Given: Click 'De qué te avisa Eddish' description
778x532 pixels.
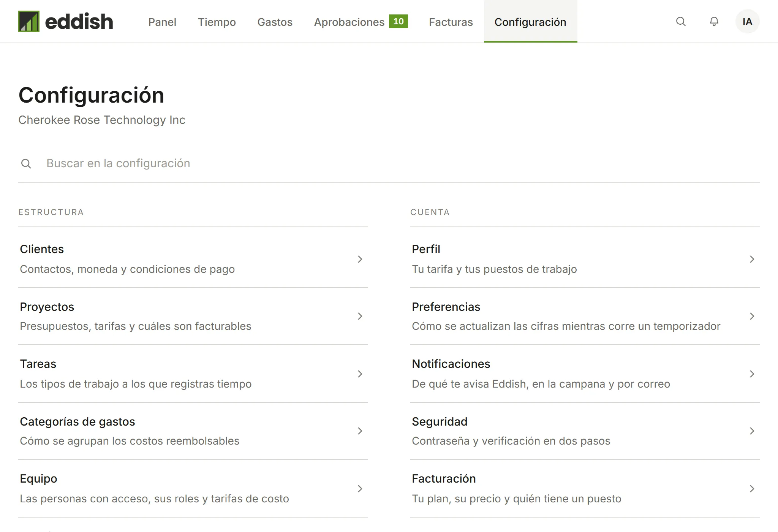Looking at the screenshot, I should [x=541, y=384].
